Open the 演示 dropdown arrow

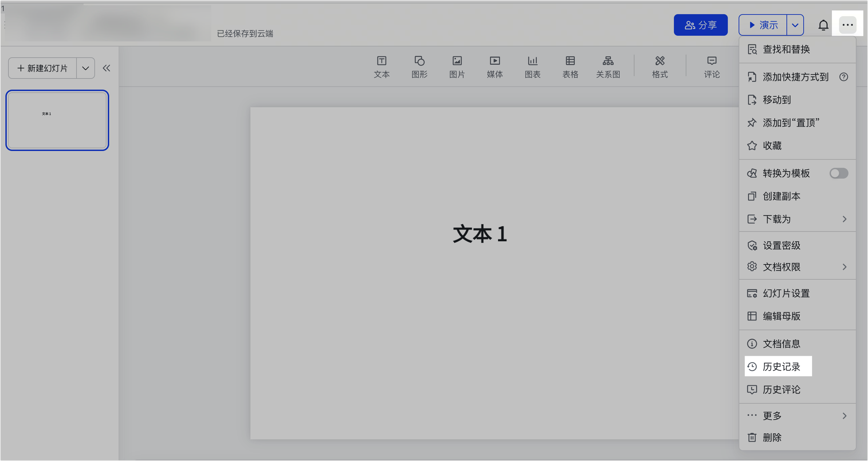coord(796,25)
